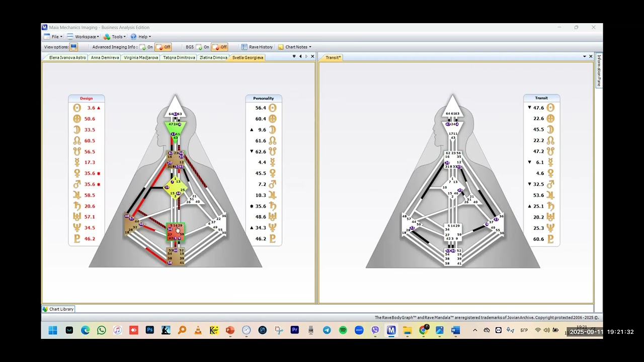Click the left bodygraph chart
644x362 pixels.
click(176, 181)
